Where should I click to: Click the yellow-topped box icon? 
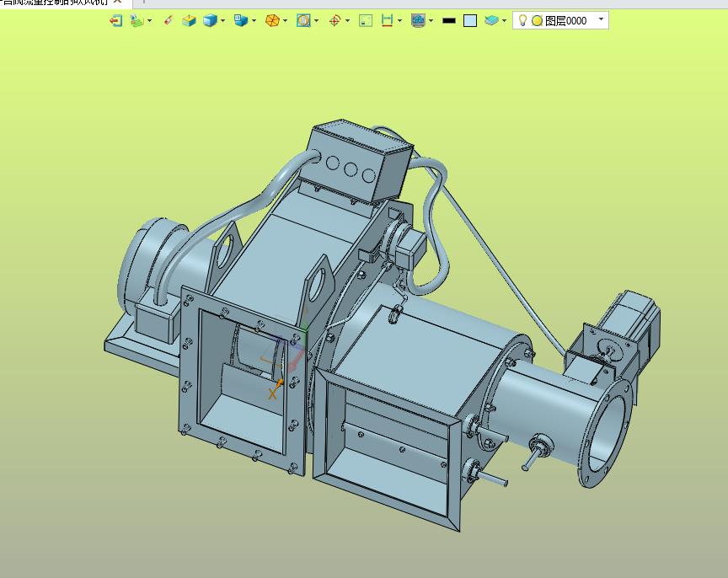tap(189, 20)
